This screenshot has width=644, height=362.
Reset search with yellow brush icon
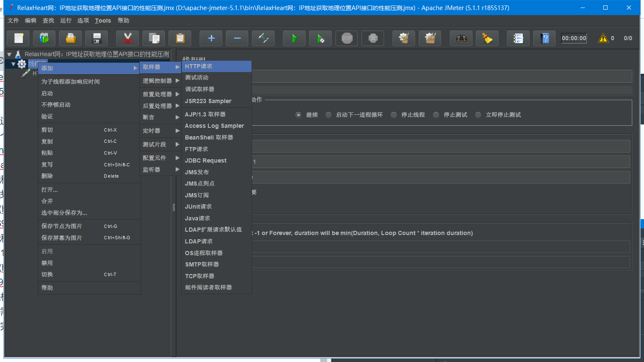click(x=487, y=38)
